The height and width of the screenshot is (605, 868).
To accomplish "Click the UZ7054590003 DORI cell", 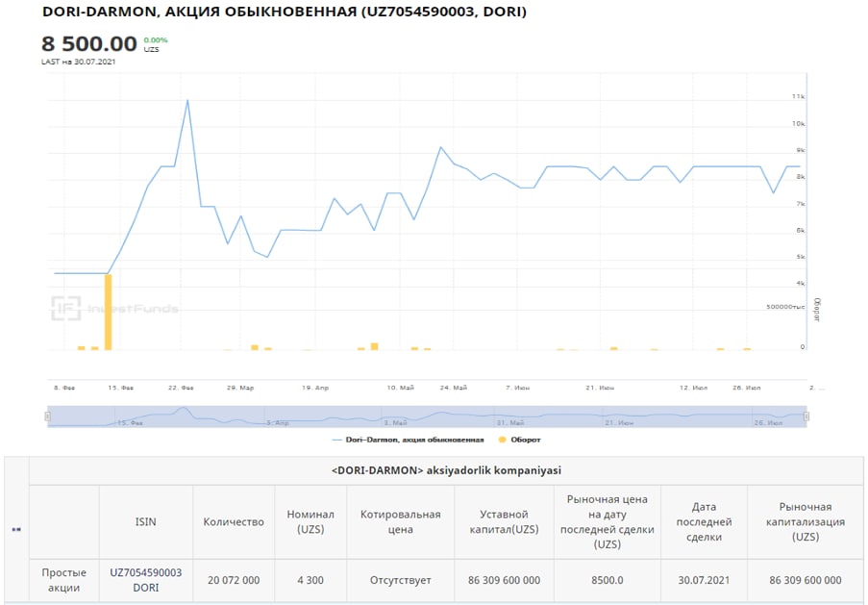I will point(145,580).
